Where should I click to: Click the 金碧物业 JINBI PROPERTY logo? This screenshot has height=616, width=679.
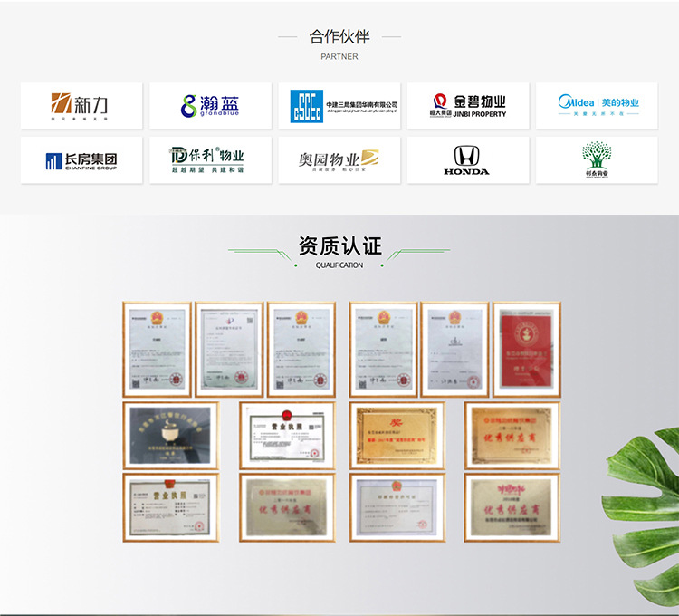tap(468, 106)
